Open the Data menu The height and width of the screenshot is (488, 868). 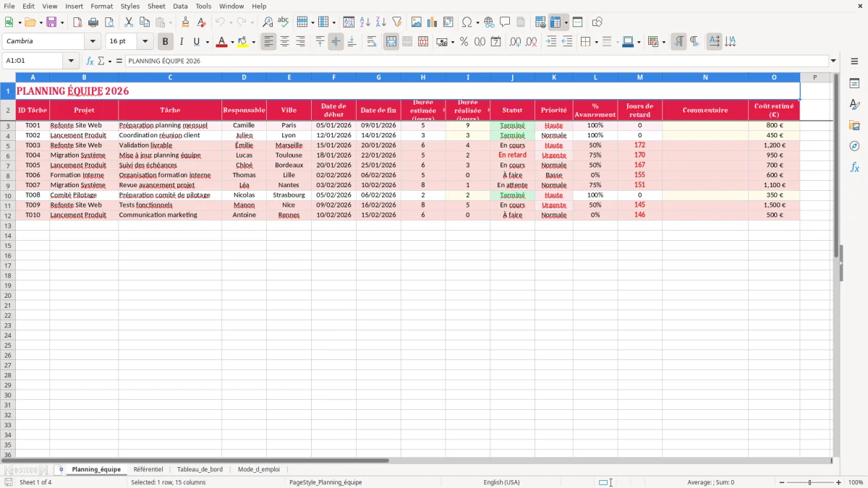click(x=180, y=6)
